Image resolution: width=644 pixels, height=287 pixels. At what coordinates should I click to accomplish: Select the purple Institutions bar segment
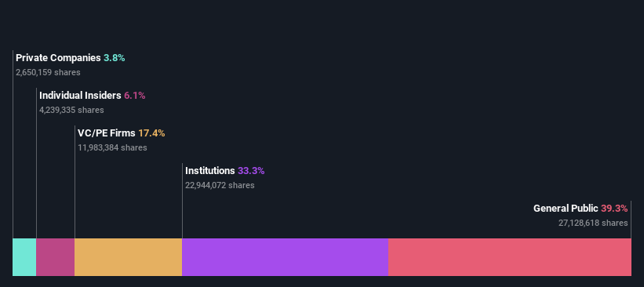(x=285, y=257)
